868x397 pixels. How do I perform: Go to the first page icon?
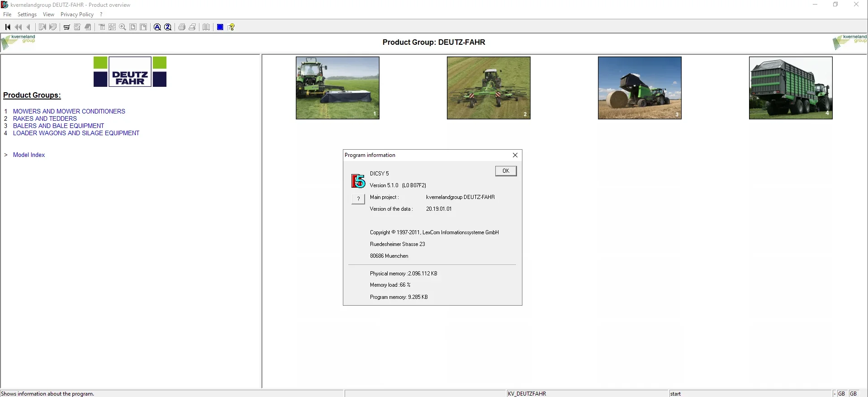point(8,27)
